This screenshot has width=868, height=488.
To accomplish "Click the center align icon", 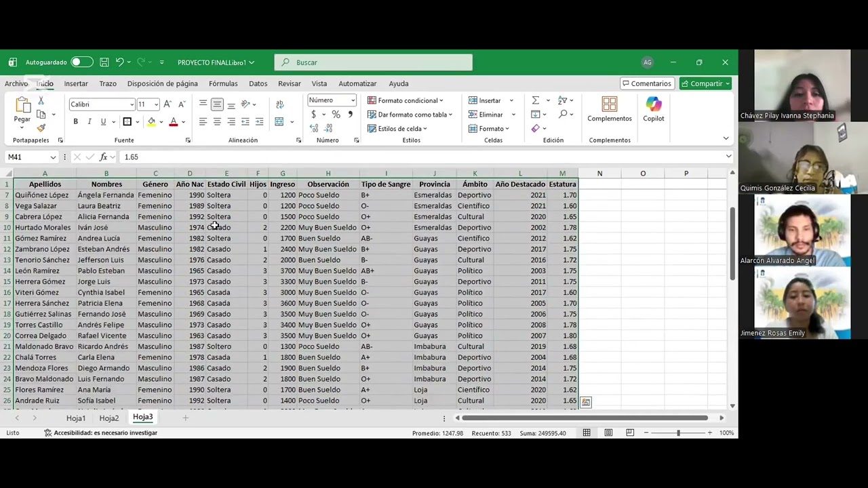I will click(x=217, y=122).
